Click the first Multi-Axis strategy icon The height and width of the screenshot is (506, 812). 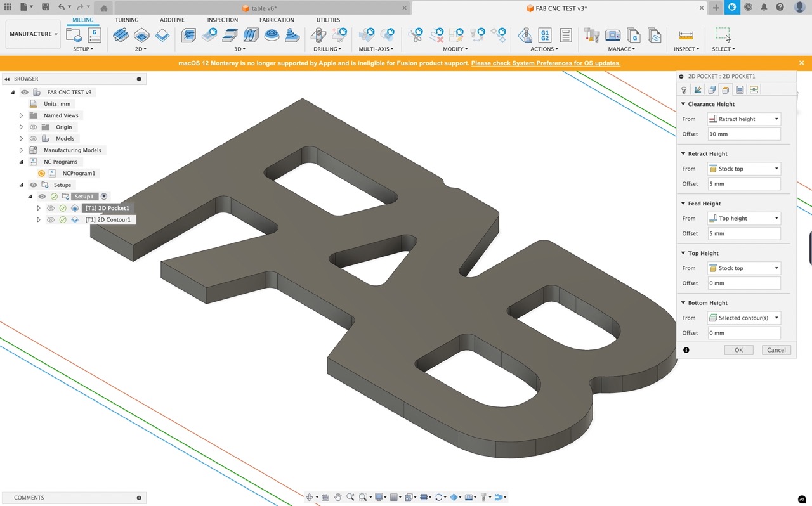click(366, 35)
